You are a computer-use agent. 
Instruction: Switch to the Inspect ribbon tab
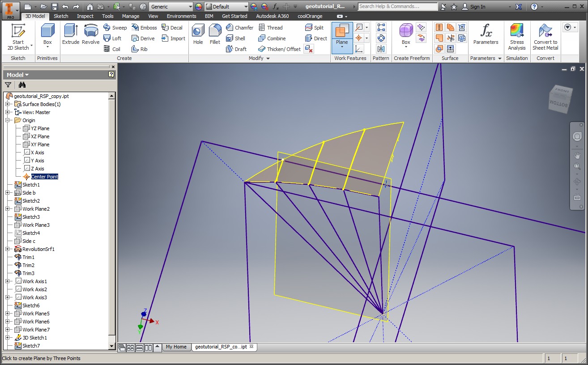click(85, 16)
